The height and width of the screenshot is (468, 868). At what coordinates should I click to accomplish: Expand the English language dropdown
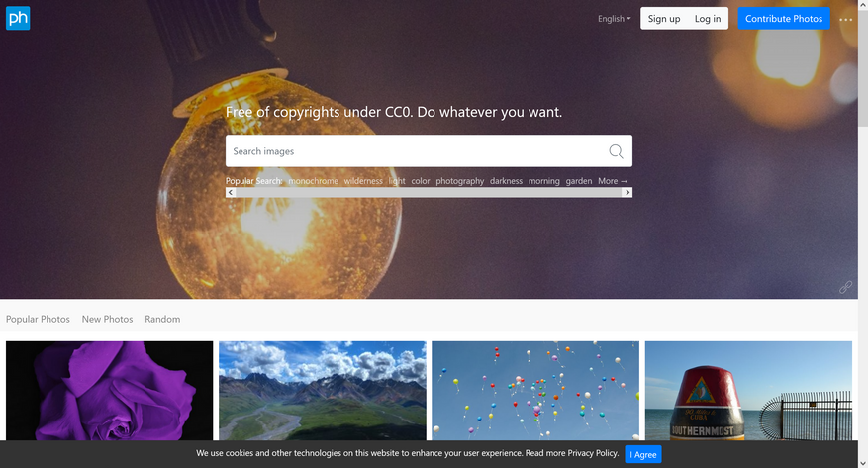[x=614, y=19]
